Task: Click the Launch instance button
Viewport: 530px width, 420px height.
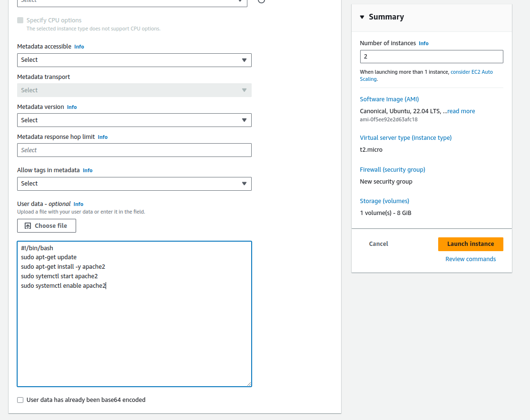Action: coord(471,244)
